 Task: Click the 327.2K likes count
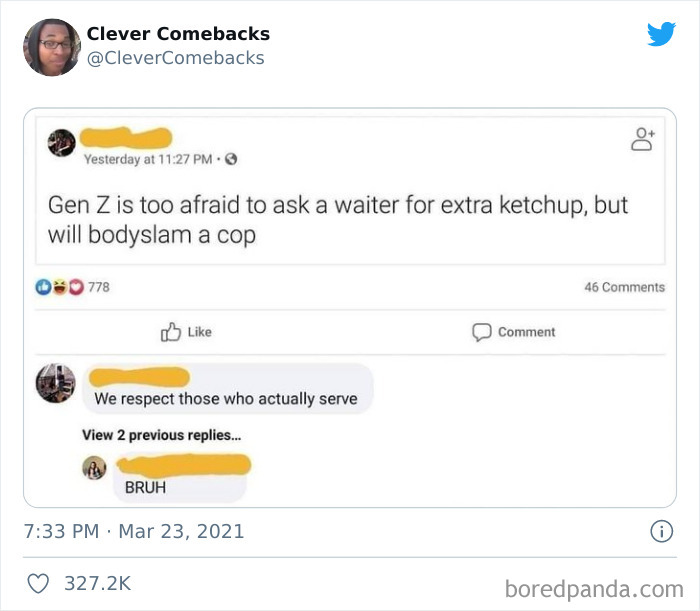(98, 582)
